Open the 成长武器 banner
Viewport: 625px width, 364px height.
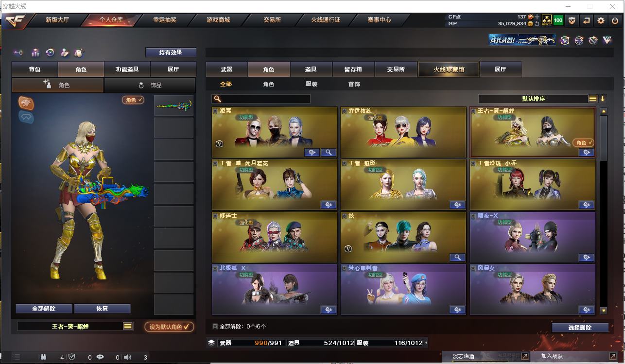[x=522, y=40]
